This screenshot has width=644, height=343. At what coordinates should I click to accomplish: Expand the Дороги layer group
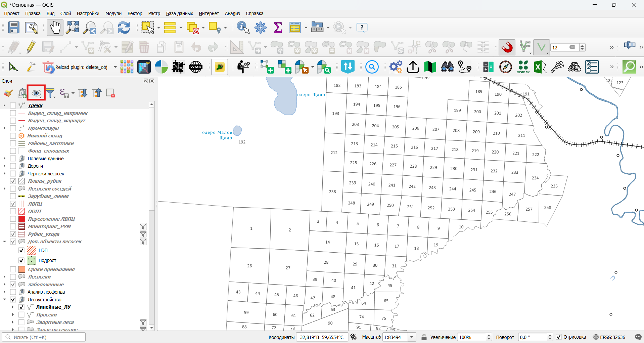(x=4, y=166)
